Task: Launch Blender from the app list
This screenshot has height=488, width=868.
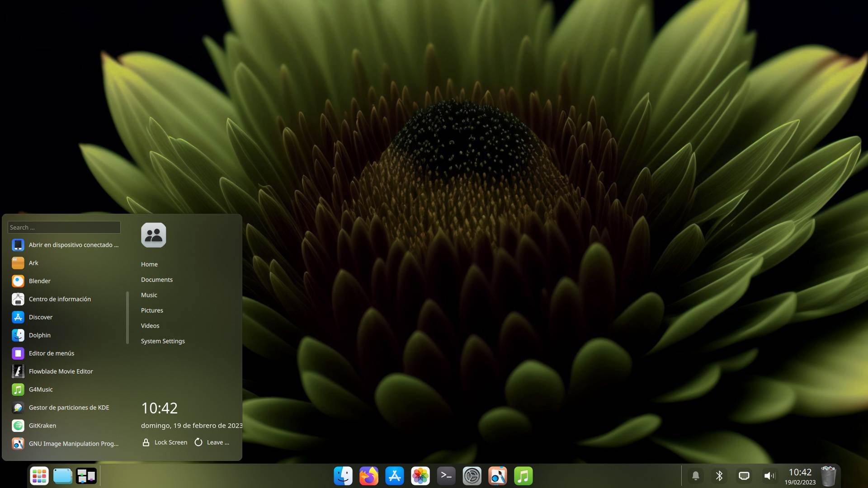Action: pyautogui.click(x=66, y=281)
